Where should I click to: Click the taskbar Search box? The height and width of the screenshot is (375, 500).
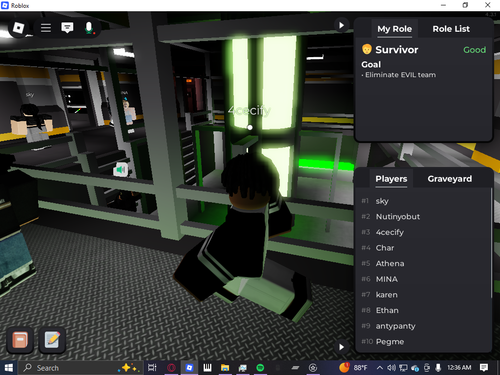tap(80, 368)
